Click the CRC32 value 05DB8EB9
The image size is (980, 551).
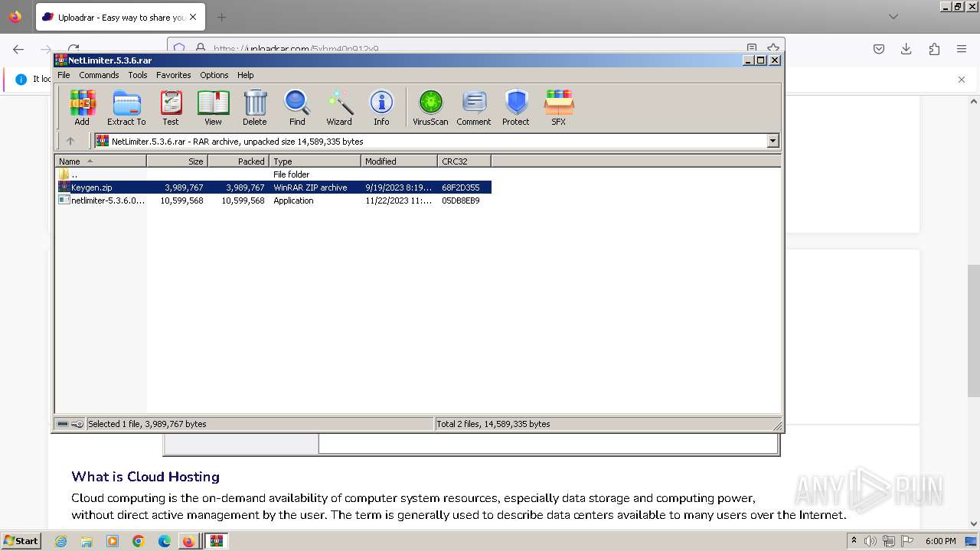(461, 201)
